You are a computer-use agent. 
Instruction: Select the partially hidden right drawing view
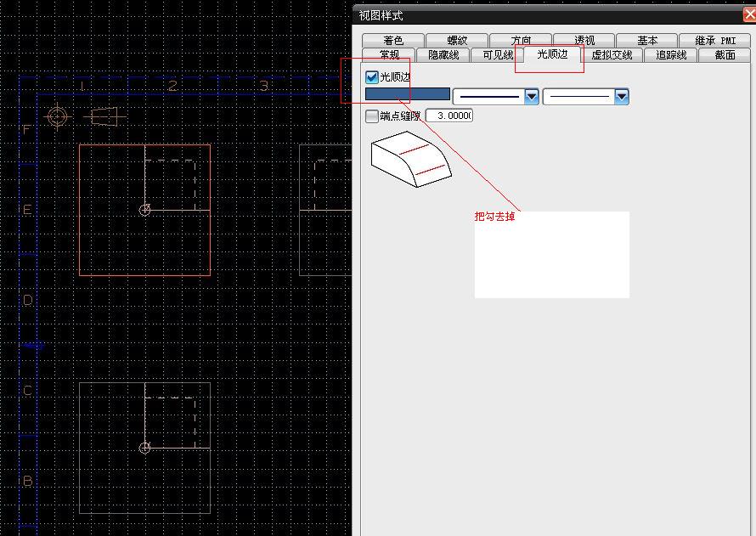click(x=325, y=210)
